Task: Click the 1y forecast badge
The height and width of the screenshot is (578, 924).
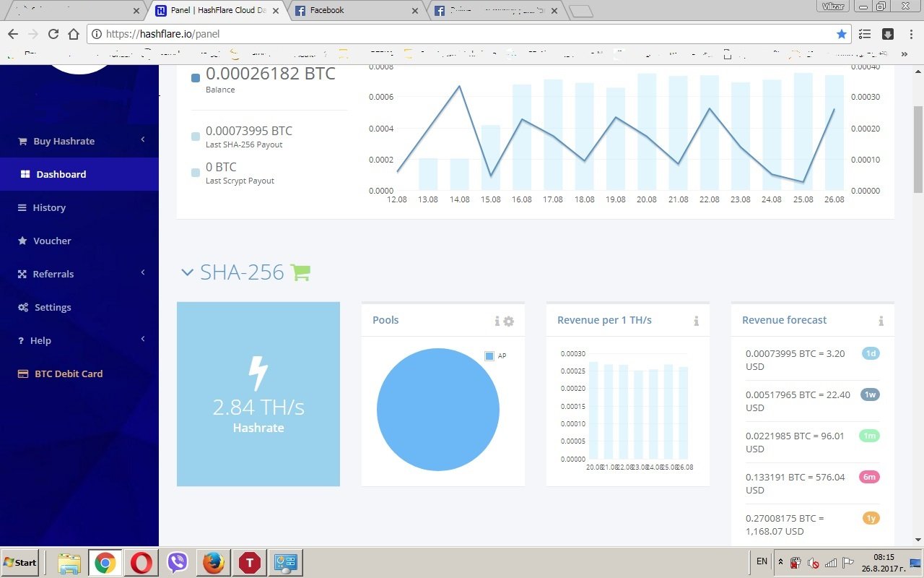Action: [x=871, y=518]
